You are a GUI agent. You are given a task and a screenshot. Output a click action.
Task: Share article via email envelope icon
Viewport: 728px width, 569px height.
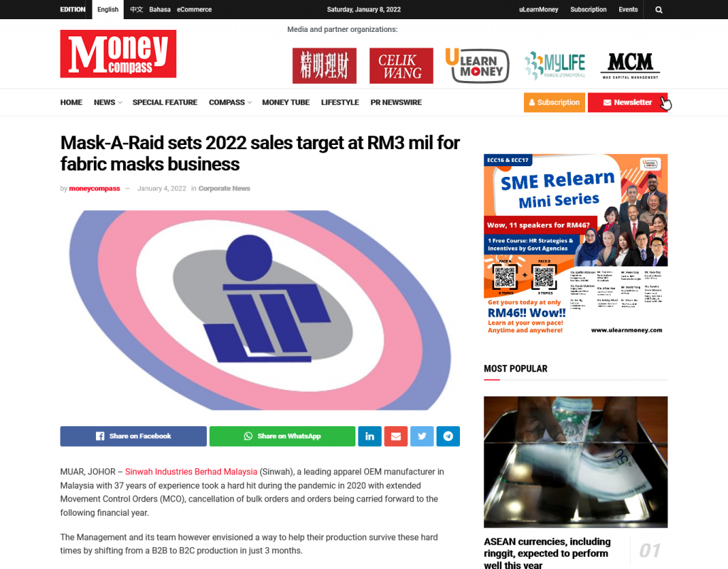point(395,436)
